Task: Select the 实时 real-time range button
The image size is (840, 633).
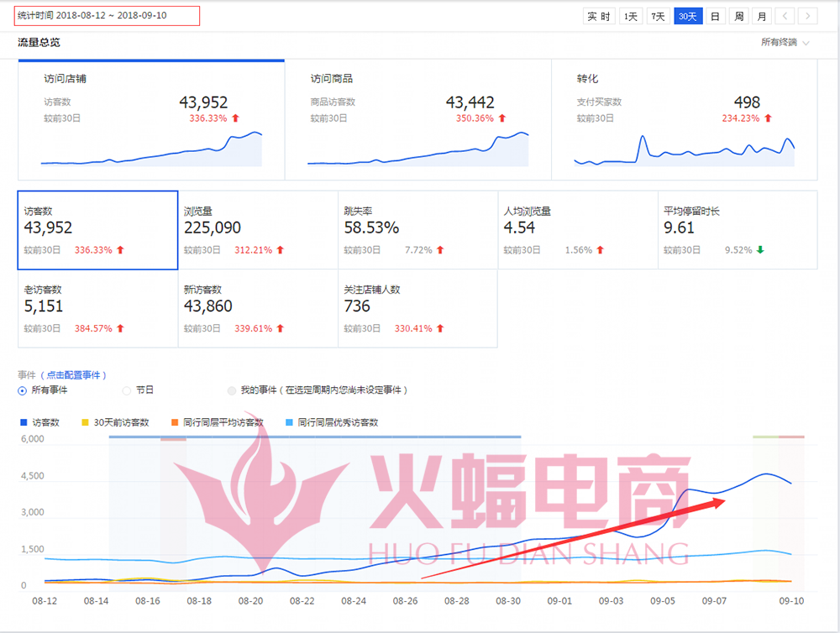Action: (599, 17)
